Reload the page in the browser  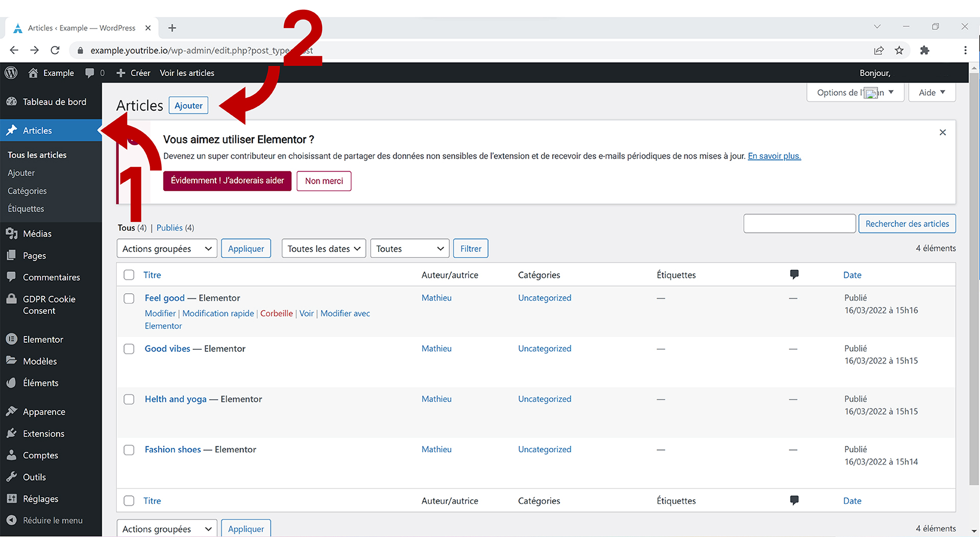click(55, 50)
